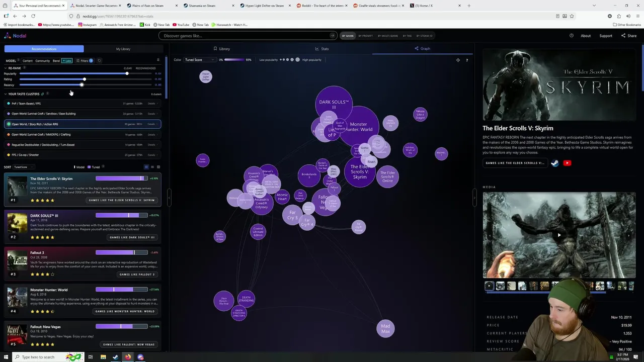This screenshot has height=362, width=644.
Task: Select the Recommendations tab
Action: click(44, 49)
